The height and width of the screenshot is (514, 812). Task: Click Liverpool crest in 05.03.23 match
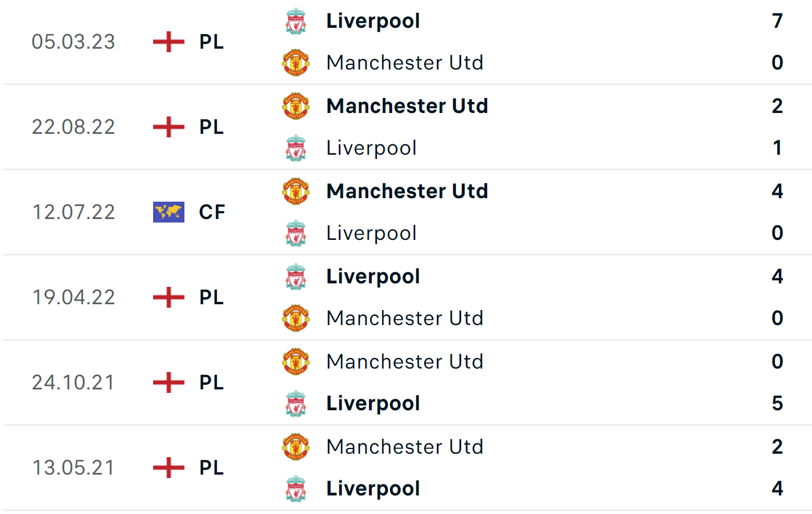(296, 21)
